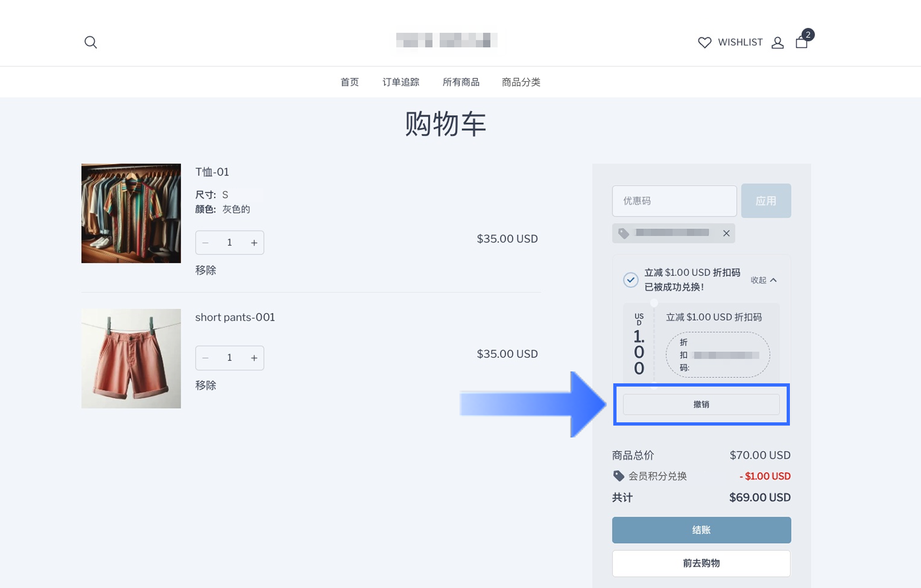Go to 首页 menu item
The image size is (921, 588).
click(349, 82)
